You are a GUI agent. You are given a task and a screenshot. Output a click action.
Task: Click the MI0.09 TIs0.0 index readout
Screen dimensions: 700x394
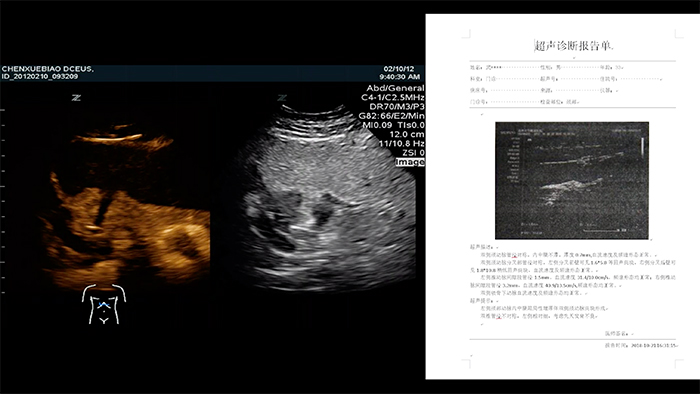393,125
